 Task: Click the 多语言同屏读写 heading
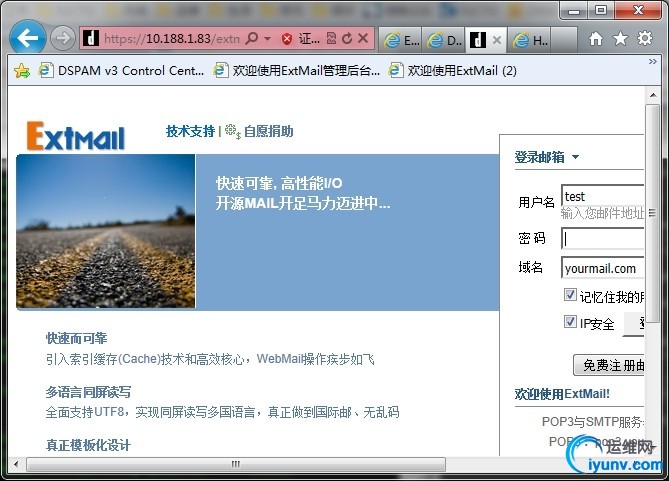coord(88,392)
